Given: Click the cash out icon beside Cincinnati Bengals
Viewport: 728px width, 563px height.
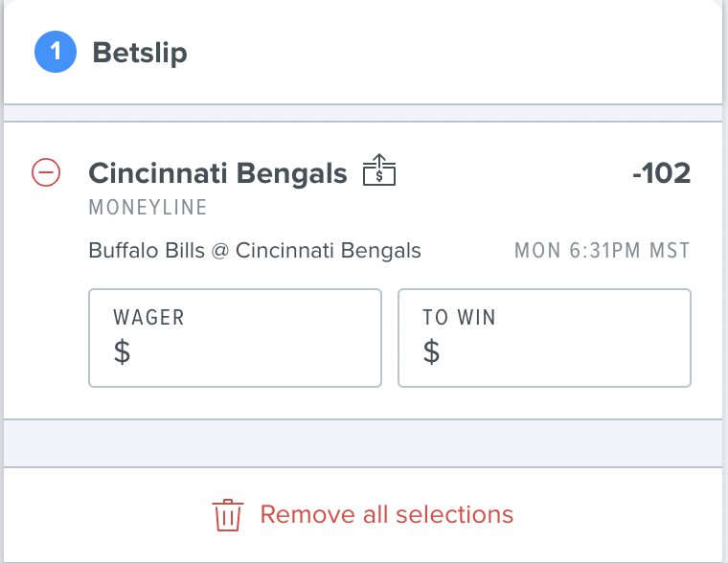Looking at the screenshot, I should coord(379,169).
